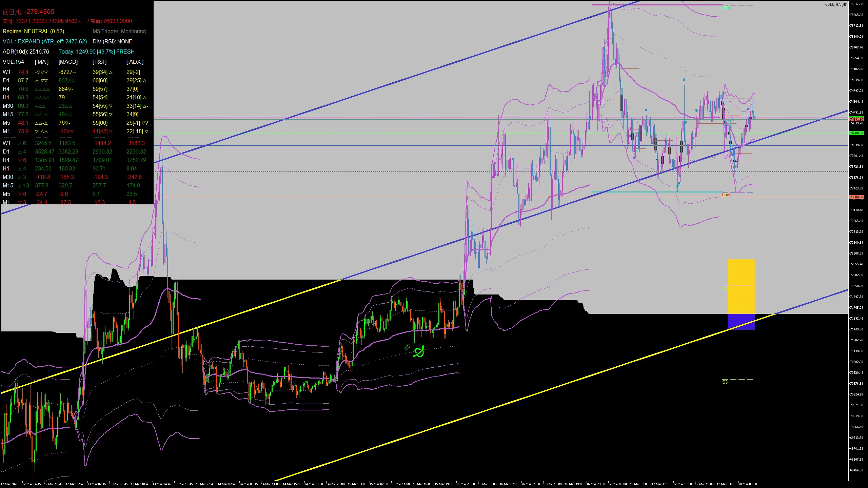Click the DIV (RSI): NONE label

point(113,41)
